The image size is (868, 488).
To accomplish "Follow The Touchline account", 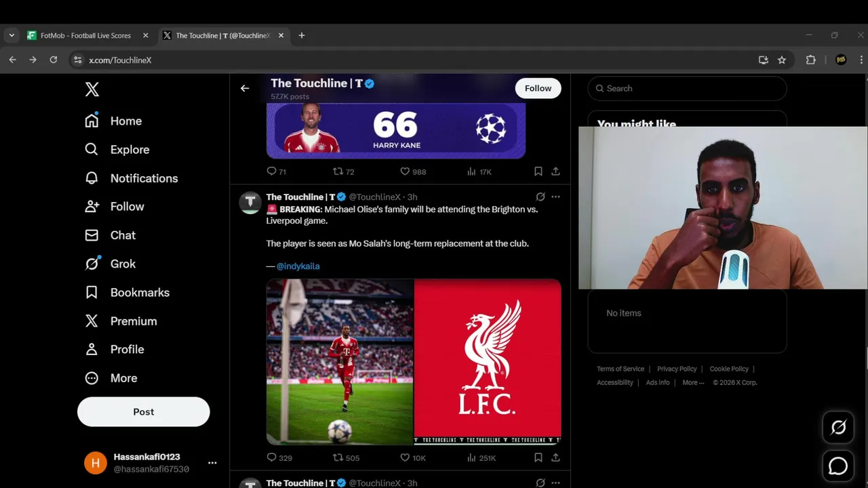I will pos(538,88).
